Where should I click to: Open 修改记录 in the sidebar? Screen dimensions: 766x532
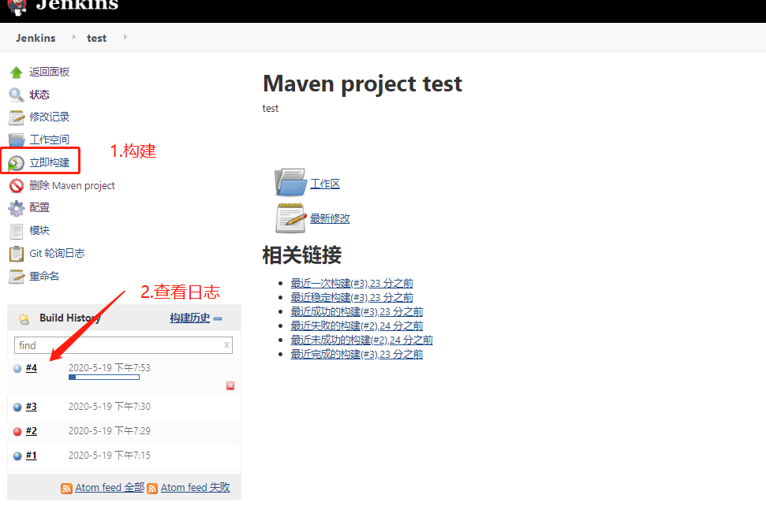click(x=50, y=117)
